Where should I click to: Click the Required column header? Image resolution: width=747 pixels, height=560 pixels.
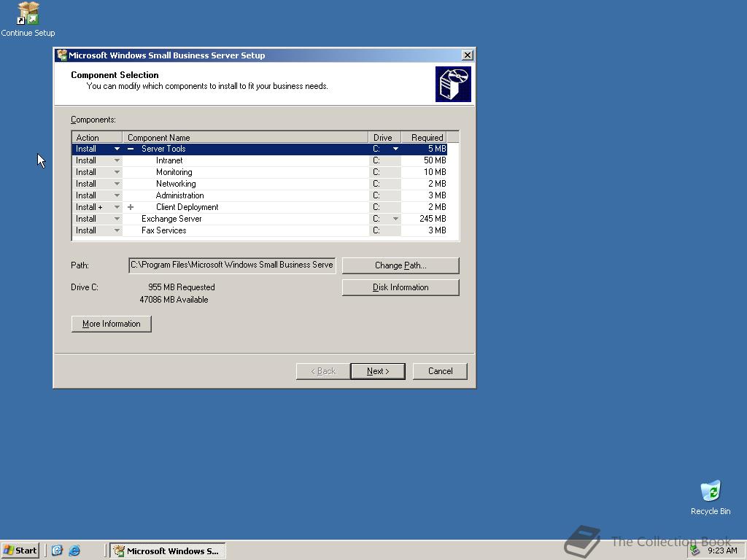coord(424,137)
